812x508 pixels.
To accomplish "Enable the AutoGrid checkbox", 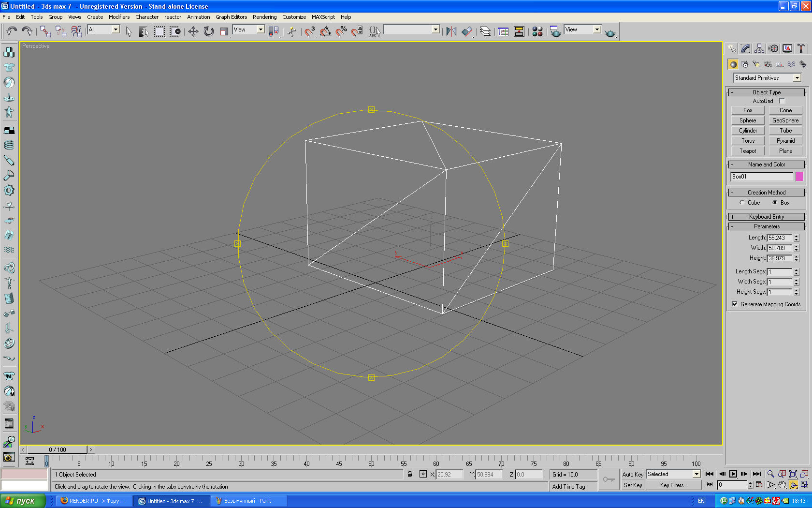I will pos(782,101).
